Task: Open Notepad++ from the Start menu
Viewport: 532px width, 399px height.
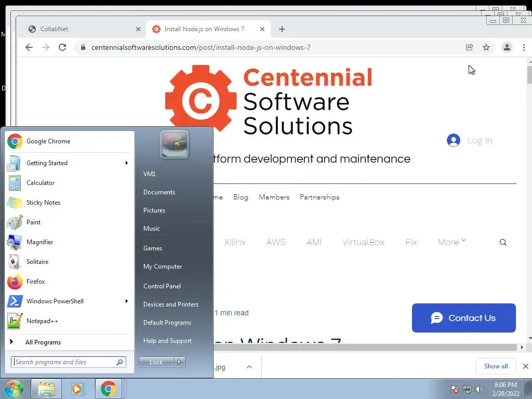Action: [x=70, y=321]
